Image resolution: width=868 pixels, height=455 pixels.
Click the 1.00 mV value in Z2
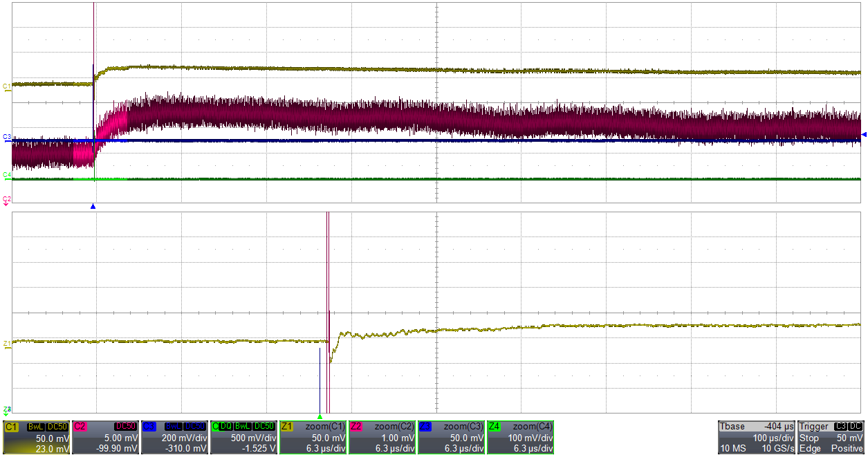[399, 438]
